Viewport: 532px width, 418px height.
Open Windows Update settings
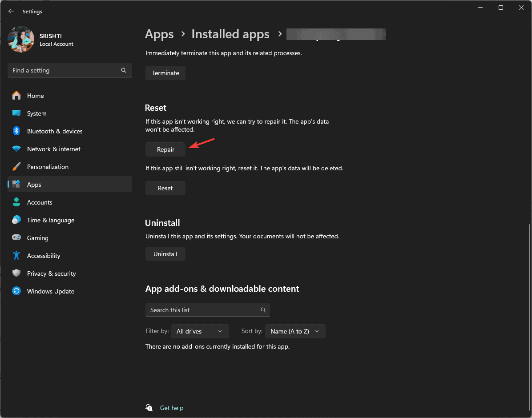point(50,291)
